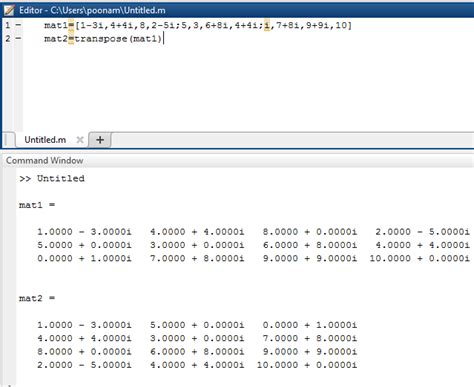The image size is (474, 387).
Task: Click the highlighted i element in mat1 line
Action: tap(267, 25)
